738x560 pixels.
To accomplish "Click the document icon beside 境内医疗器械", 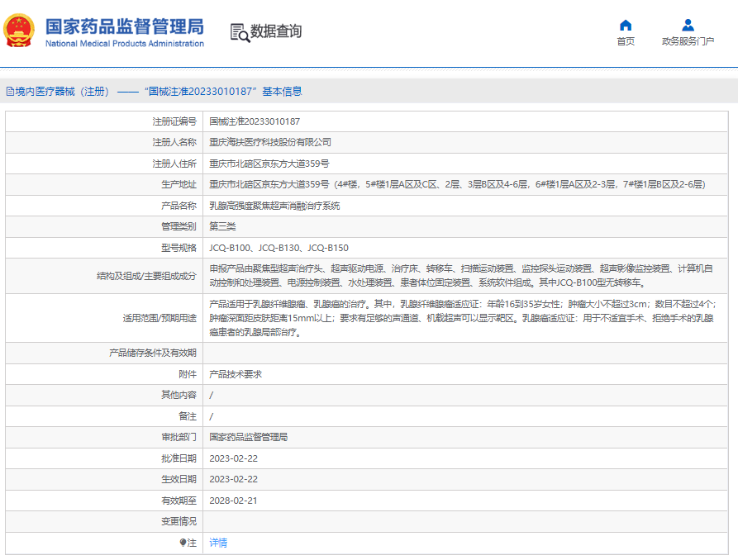I will click(x=10, y=92).
